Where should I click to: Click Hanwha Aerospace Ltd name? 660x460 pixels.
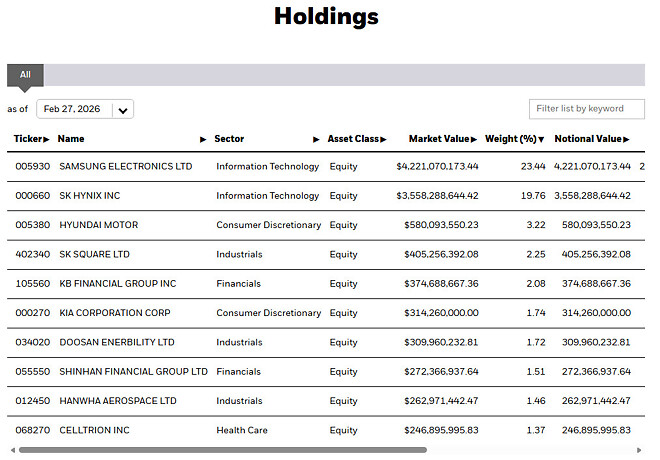click(117, 401)
